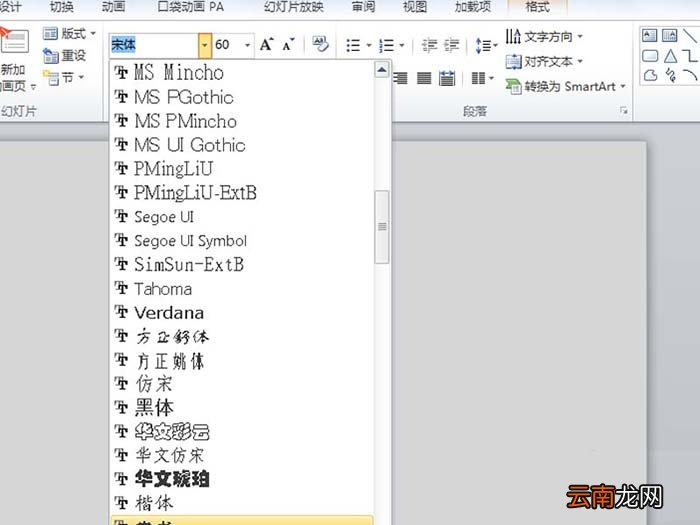The width and height of the screenshot is (700, 525).
Task: Select the freeform scribble shape
Action: coord(670,75)
